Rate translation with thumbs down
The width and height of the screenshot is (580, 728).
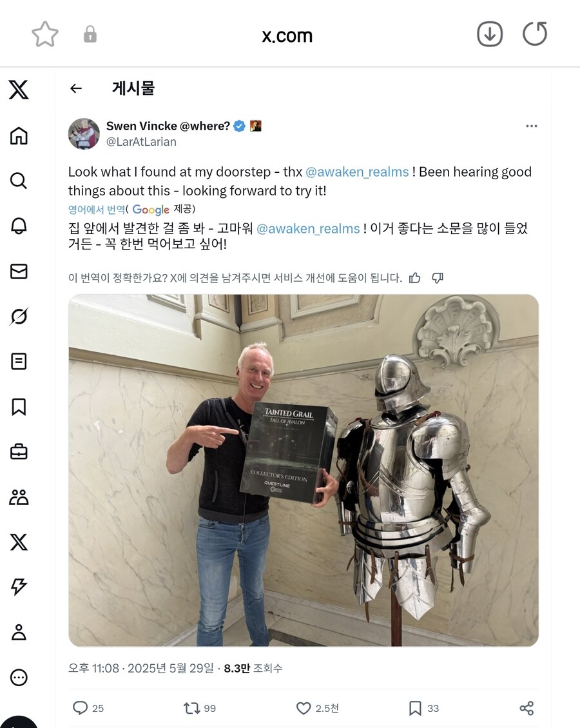[438, 278]
